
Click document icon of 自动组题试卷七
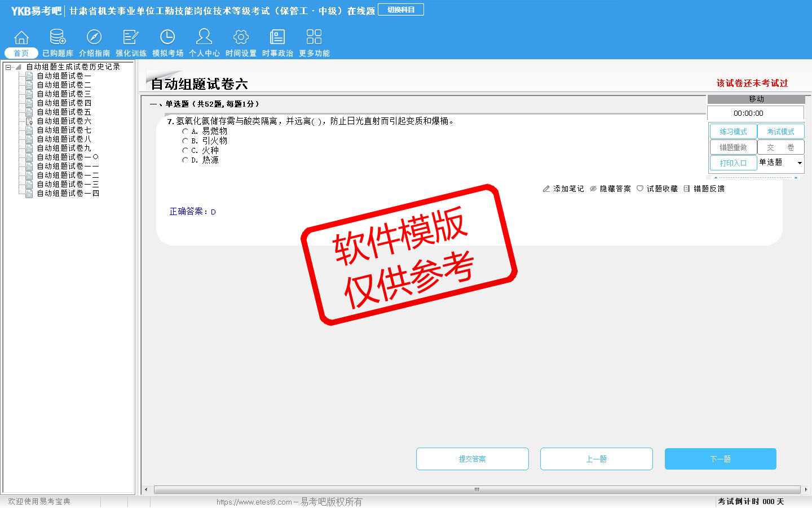29,130
